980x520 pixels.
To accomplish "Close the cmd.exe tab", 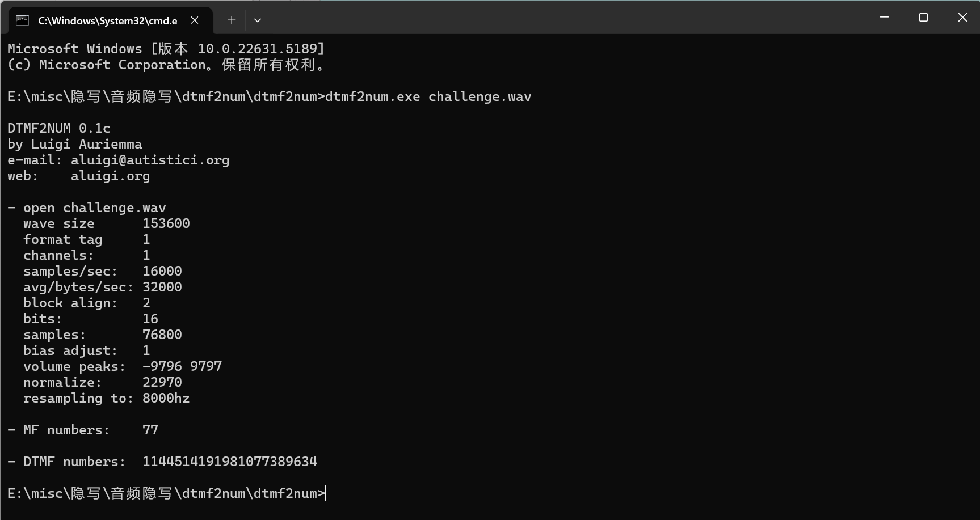I will [195, 20].
